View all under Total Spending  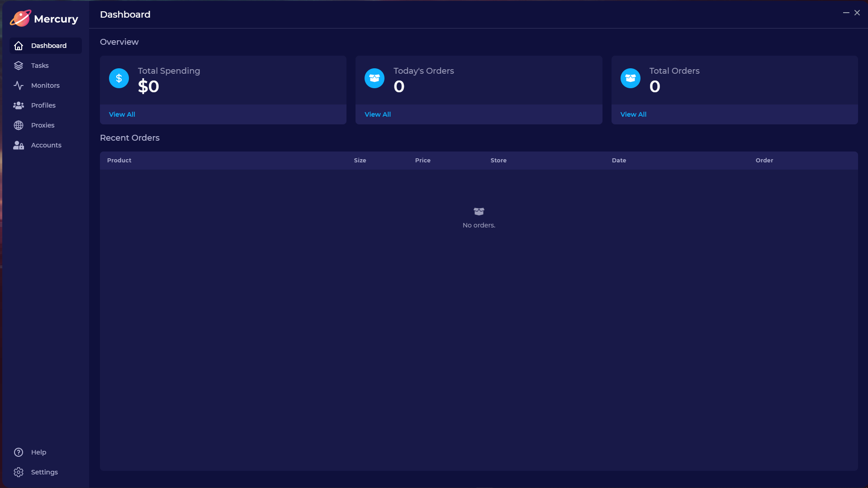coord(122,114)
